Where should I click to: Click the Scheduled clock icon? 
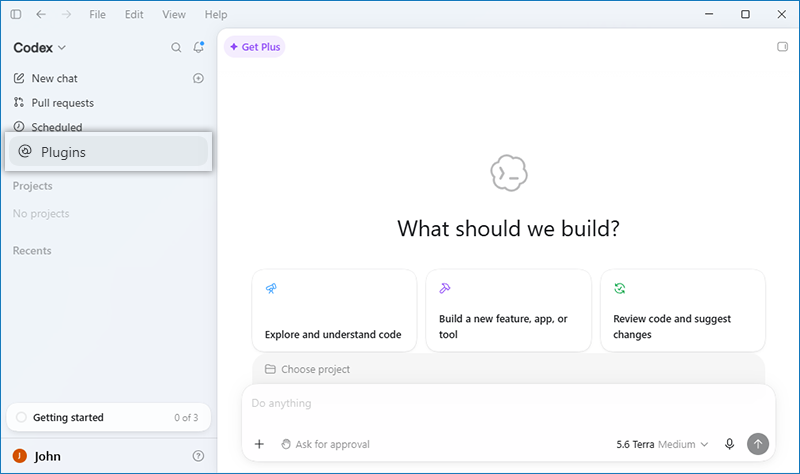point(19,126)
